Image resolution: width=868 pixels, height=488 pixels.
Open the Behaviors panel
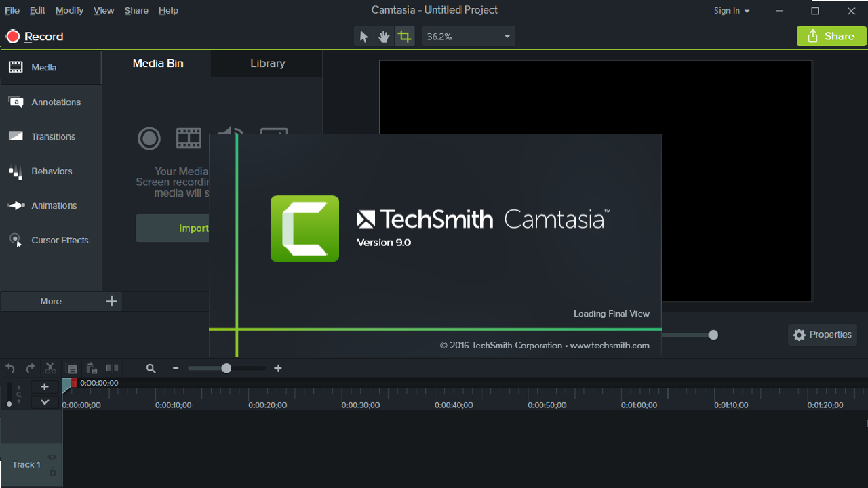pyautogui.click(x=51, y=171)
